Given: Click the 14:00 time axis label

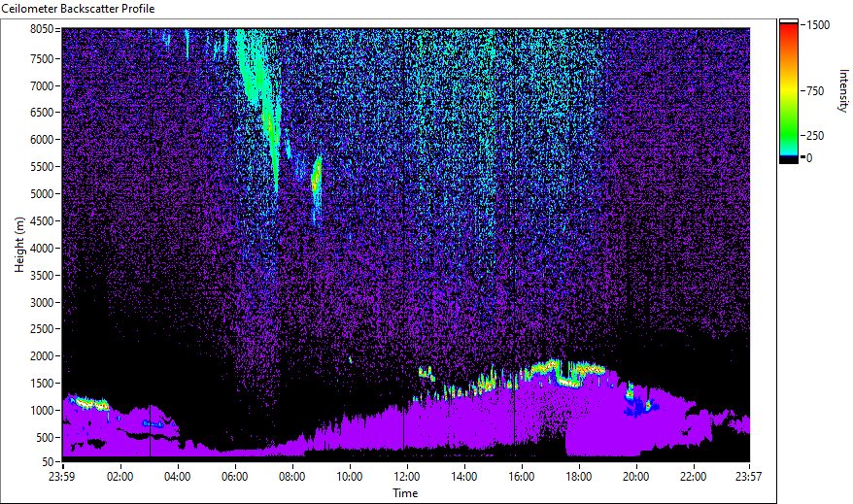Looking at the screenshot, I should tap(464, 477).
